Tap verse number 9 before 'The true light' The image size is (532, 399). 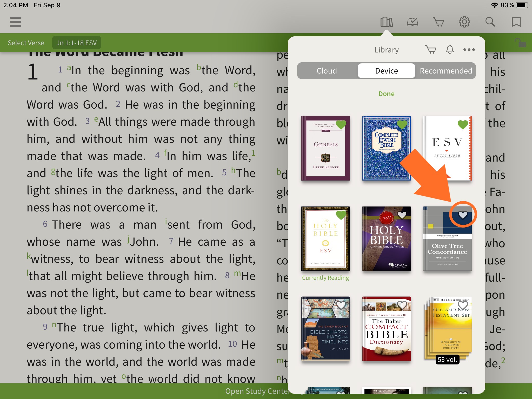pyautogui.click(x=45, y=327)
